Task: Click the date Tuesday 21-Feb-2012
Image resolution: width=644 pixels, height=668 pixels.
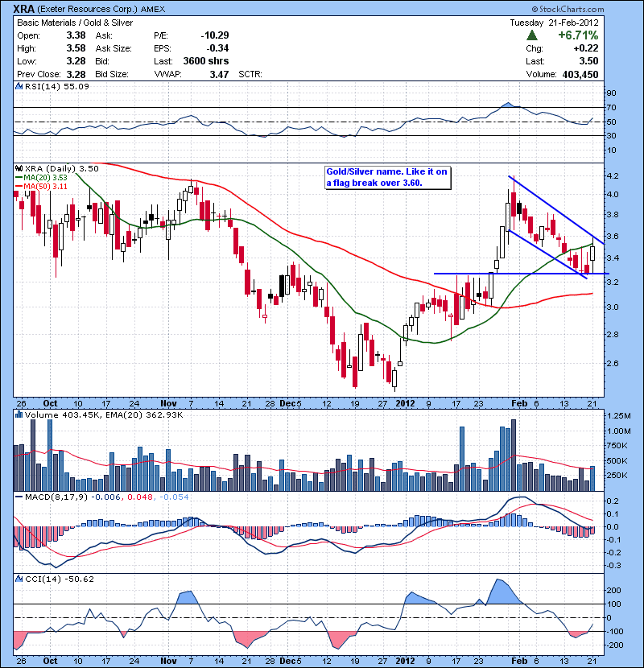Action: pos(554,23)
